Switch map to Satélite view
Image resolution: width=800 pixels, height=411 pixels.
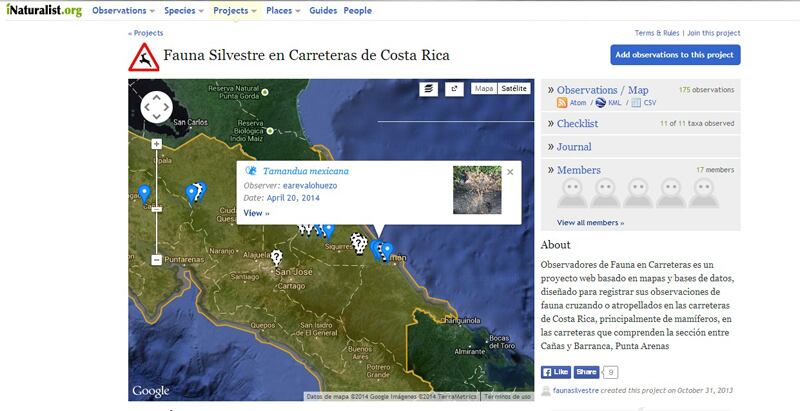[514, 89]
